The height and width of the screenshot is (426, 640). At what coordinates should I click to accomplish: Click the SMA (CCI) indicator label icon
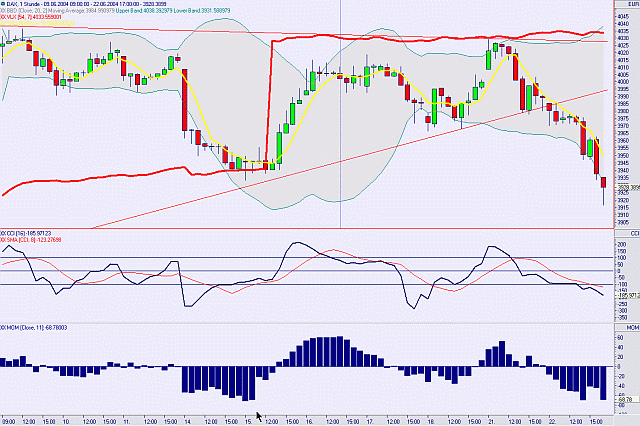pyautogui.click(x=4, y=241)
